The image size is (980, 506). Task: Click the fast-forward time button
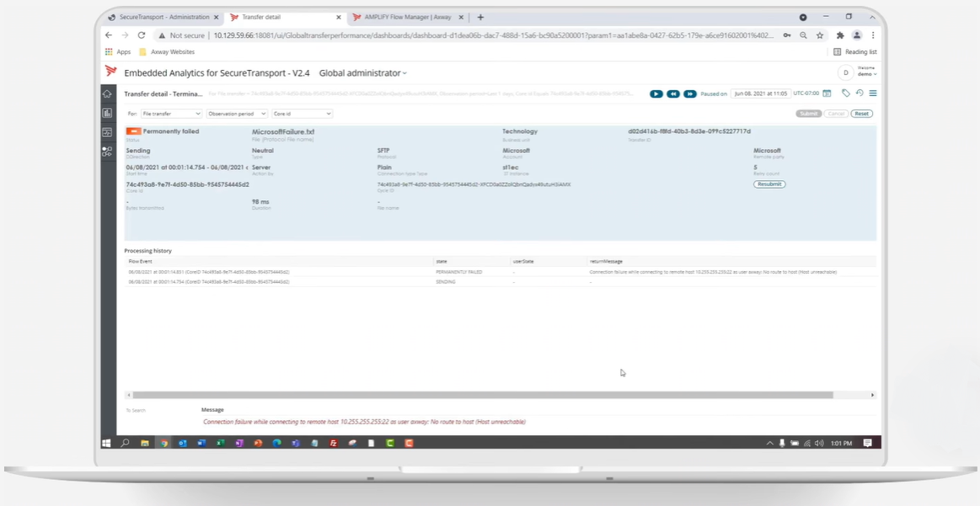pyautogui.click(x=689, y=93)
